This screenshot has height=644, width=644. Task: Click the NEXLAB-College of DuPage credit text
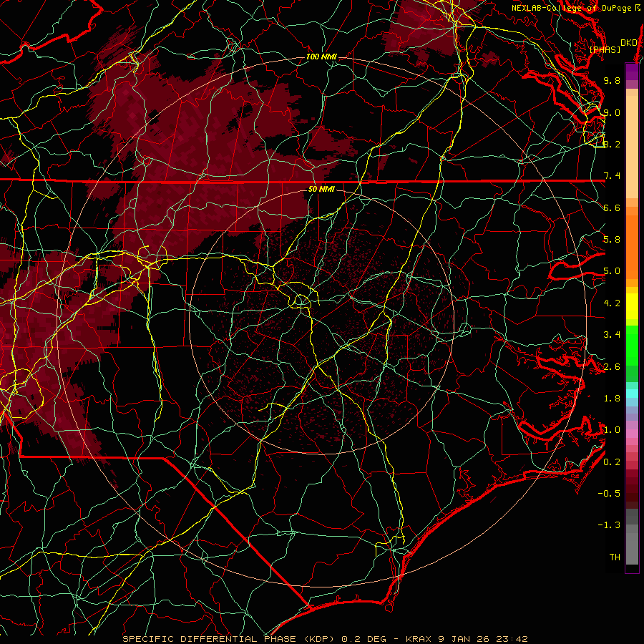[571, 8]
